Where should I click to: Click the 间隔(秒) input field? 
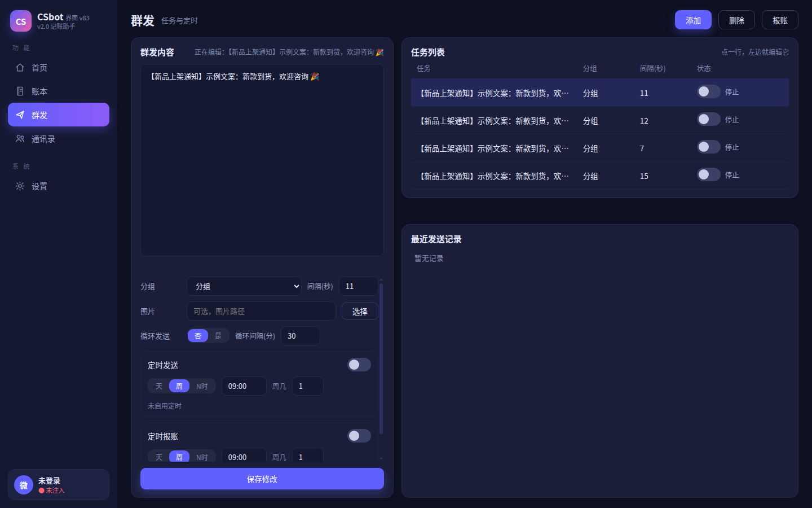coord(359,286)
